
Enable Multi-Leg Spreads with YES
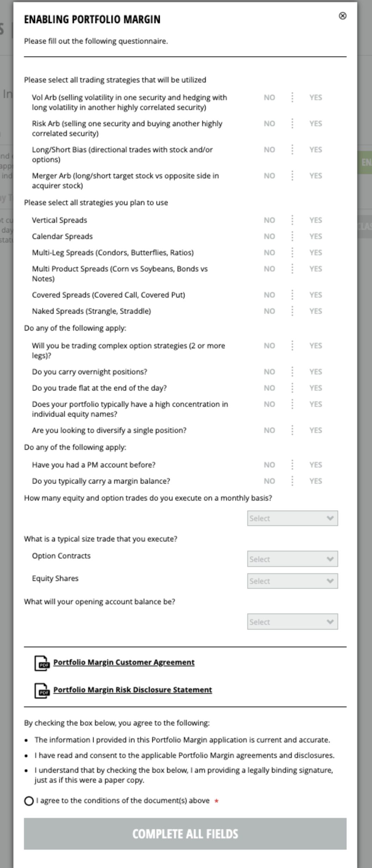316,252
